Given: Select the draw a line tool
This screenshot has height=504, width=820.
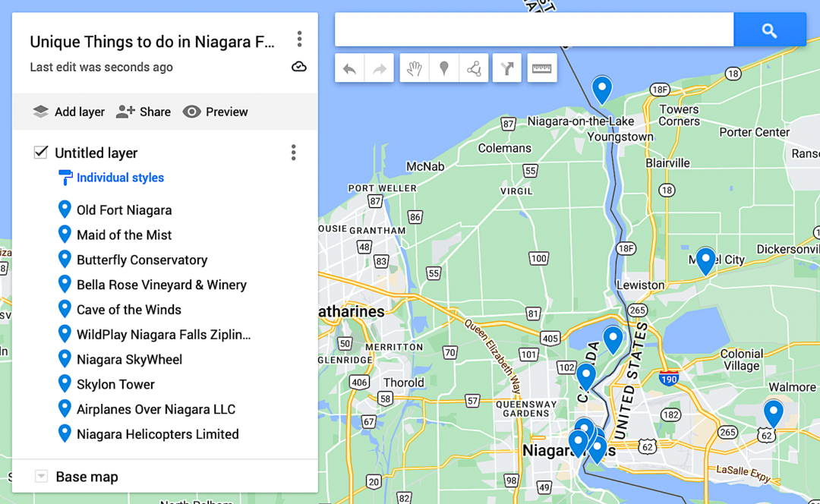Looking at the screenshot, I should [474, 68].
